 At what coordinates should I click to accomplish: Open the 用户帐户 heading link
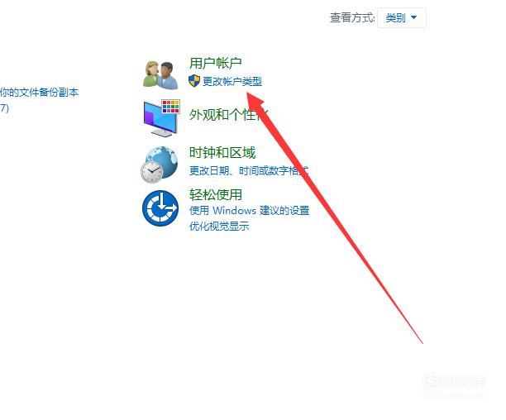click(216, 63)
